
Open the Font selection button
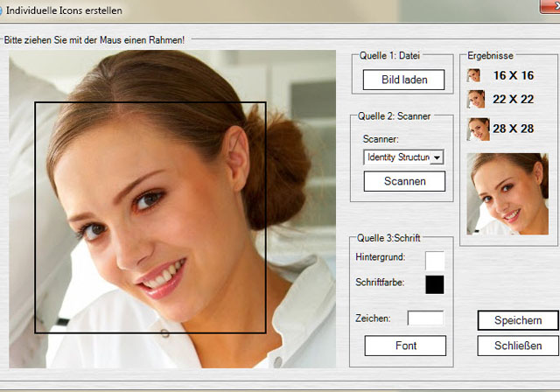405,346
